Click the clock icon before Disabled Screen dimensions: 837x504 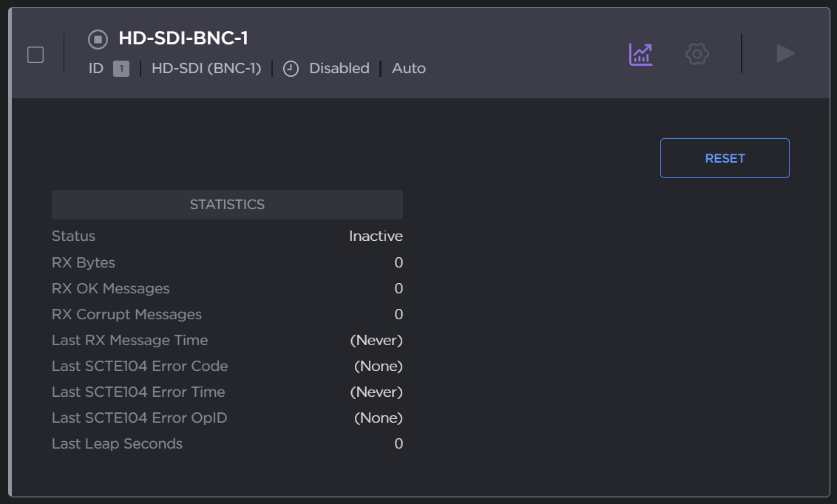tap(291, 69)
